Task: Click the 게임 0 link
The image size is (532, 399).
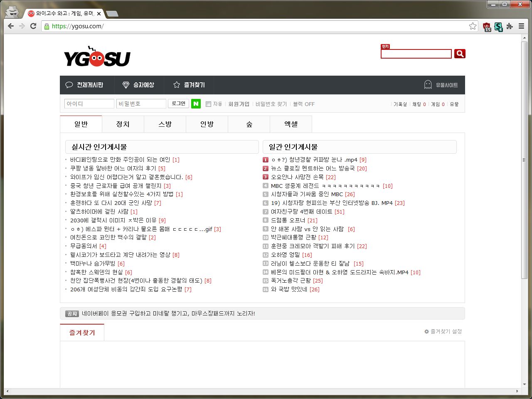Action: pos(438,104)
